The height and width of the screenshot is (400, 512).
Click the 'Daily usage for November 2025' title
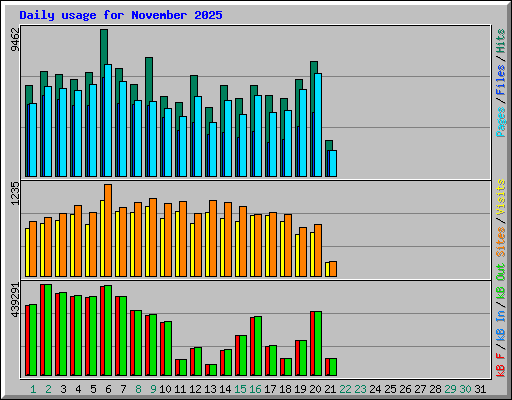[121, 15]
